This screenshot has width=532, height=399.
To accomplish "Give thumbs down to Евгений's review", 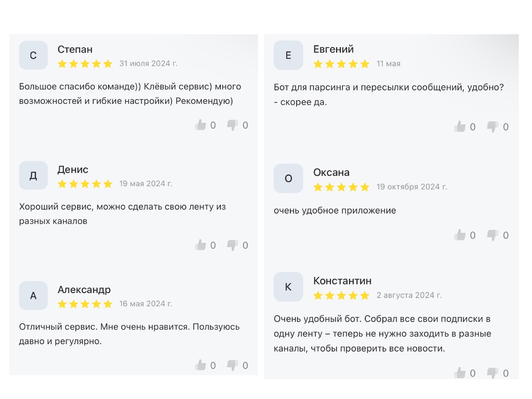I will pyautogui.click(x=492, y=127).
